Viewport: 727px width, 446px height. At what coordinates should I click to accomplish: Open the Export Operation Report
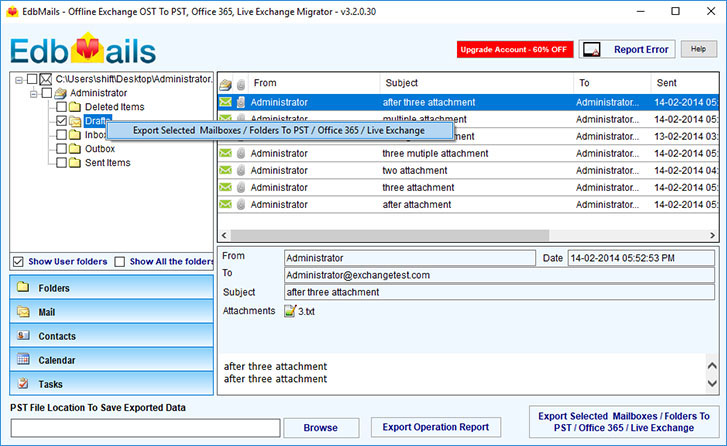[436, 427]
